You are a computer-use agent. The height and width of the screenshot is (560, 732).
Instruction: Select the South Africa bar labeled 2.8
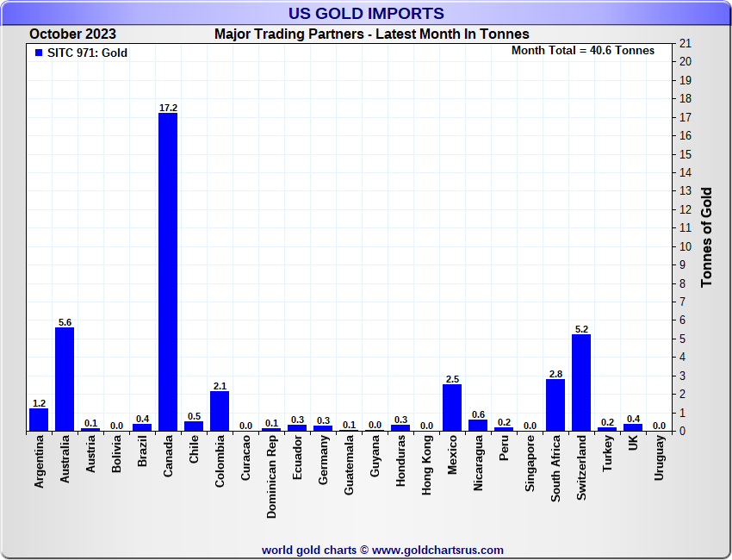coord(555,405)
